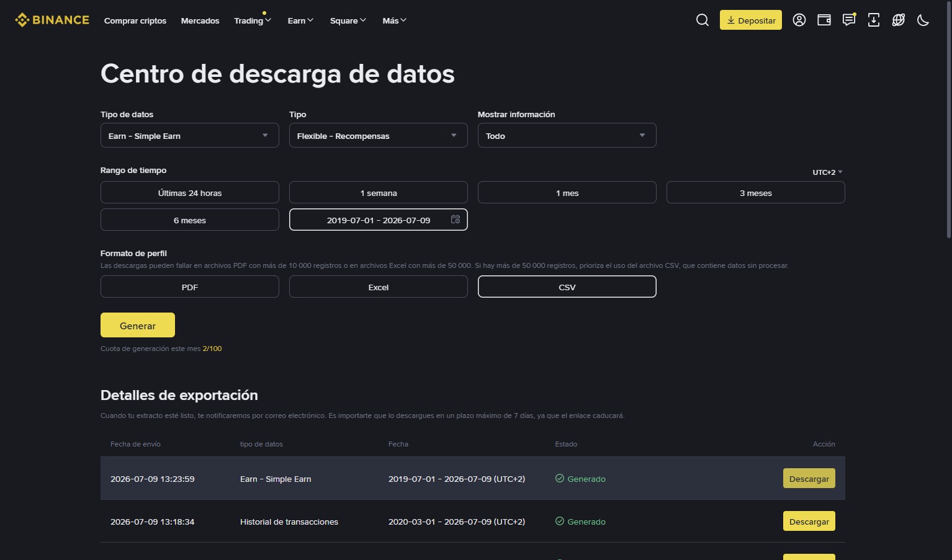Click the Generar button
952x560 pixels.
pyautogui.click(x=138, y=326)
